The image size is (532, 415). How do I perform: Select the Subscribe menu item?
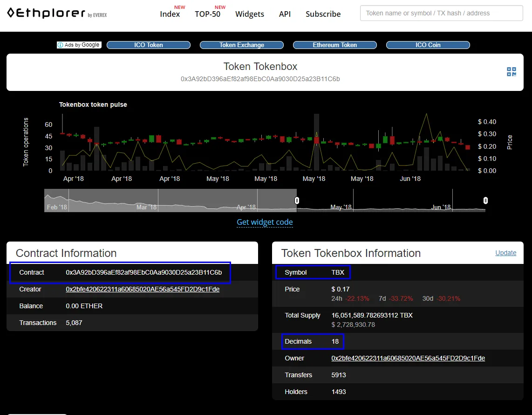[323, 14]
